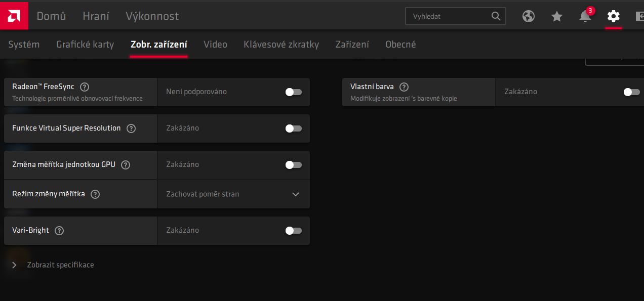The width and height of the screenshot is (644, 301).
Task: Toggle Funkce Virtual Super Resolution switch
Action: coord(294,128)
